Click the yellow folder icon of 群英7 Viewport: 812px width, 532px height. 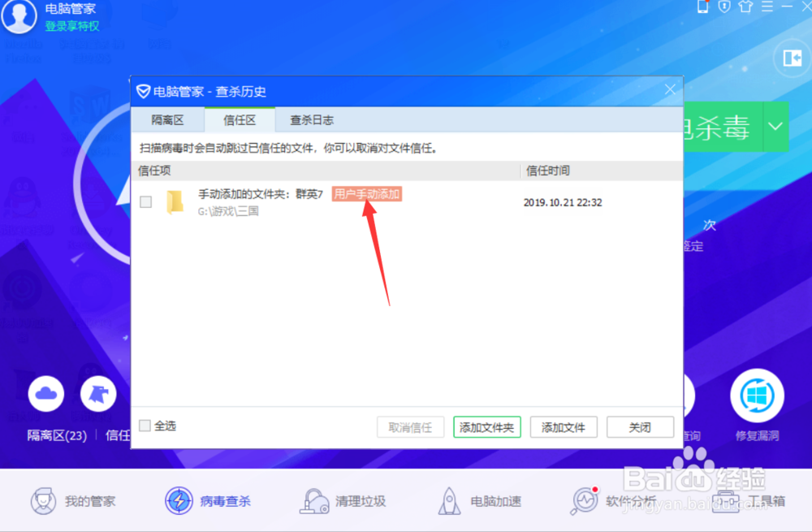(175, 202)
